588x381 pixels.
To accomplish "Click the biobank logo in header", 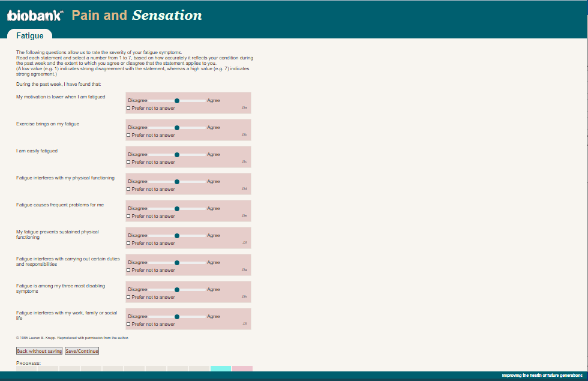I will [35, 16].
